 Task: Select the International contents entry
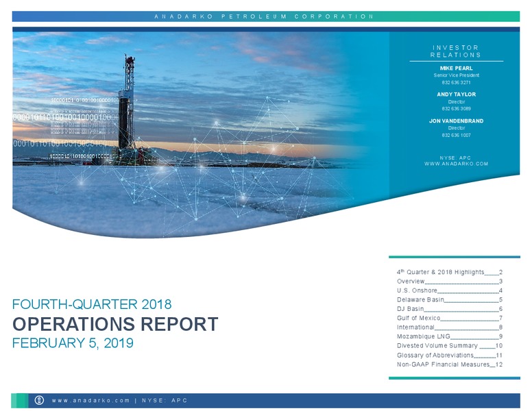pos(450,327)
